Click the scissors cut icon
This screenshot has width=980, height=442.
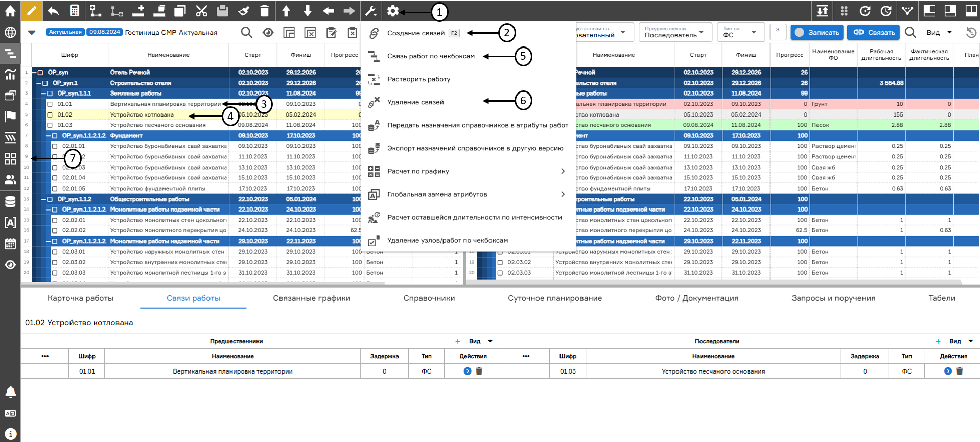pos(201,11)
